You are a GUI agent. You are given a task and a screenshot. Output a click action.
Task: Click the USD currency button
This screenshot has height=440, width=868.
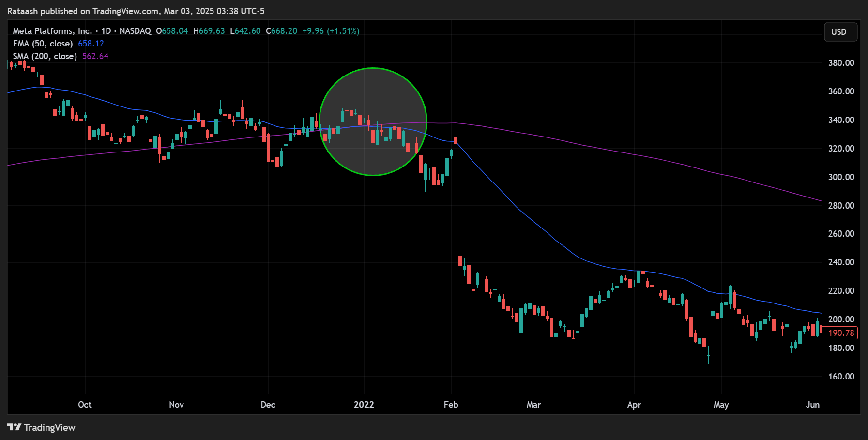840,32
